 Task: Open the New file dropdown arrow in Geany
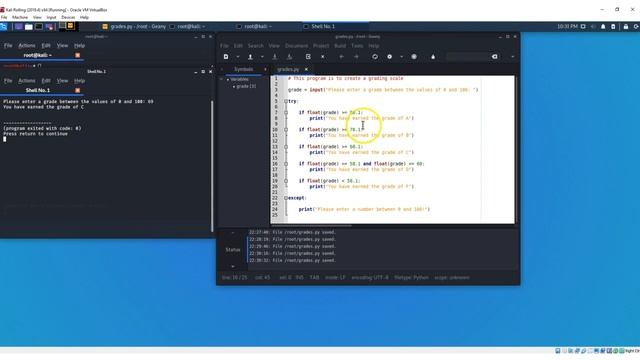coord(238,57)
